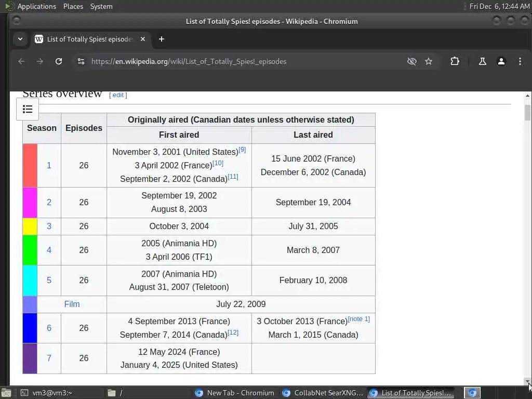Click the yellow Season 3 color cell

tap(30, 227)
